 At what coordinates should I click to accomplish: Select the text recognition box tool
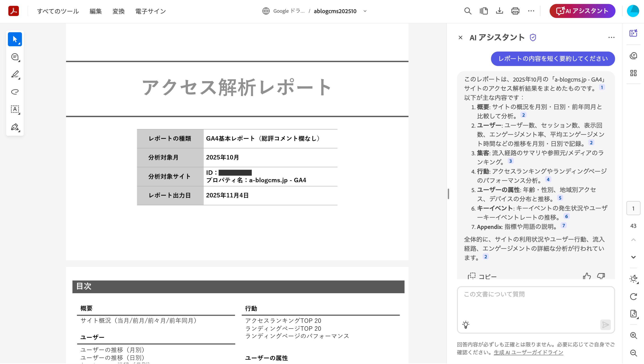[15, 109]
